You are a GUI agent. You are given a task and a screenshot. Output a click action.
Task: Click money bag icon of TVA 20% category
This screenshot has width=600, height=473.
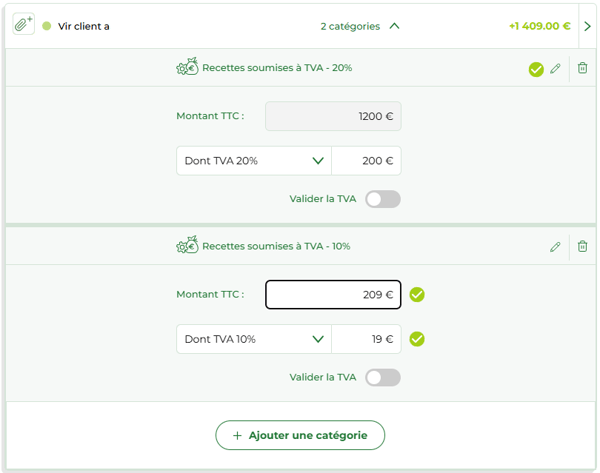[187, 68]
